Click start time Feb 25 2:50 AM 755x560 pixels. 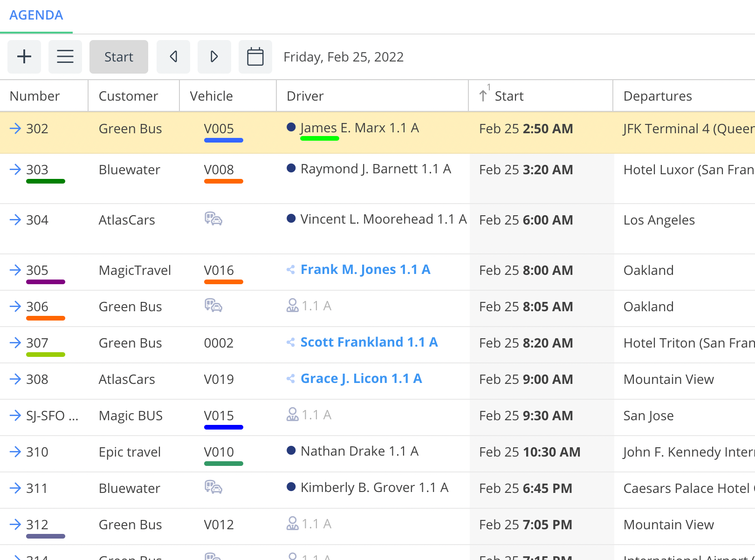click(526, 129)
